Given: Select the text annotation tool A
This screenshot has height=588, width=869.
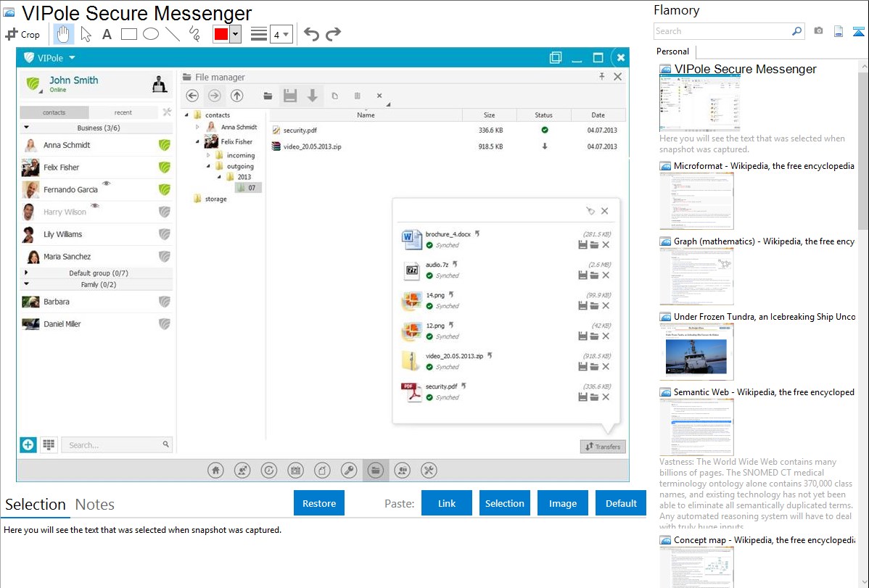Looking at the screenshot, I should [107, 34].
